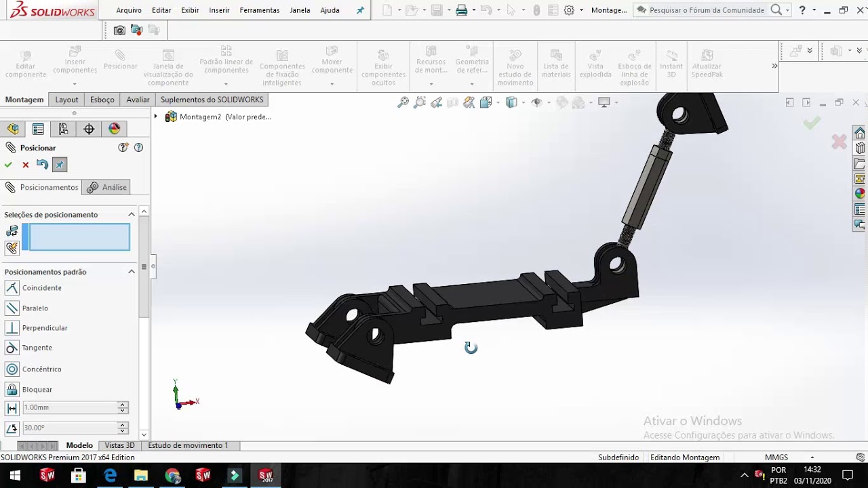
Task: Open the FeatureManager design tree tab
Action: [x=13, y=129]
